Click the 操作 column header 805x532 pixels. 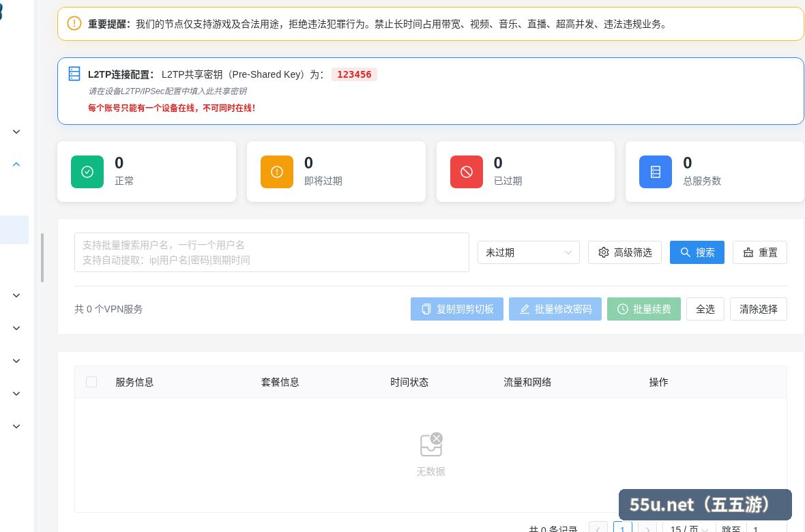tap(659, 382)
